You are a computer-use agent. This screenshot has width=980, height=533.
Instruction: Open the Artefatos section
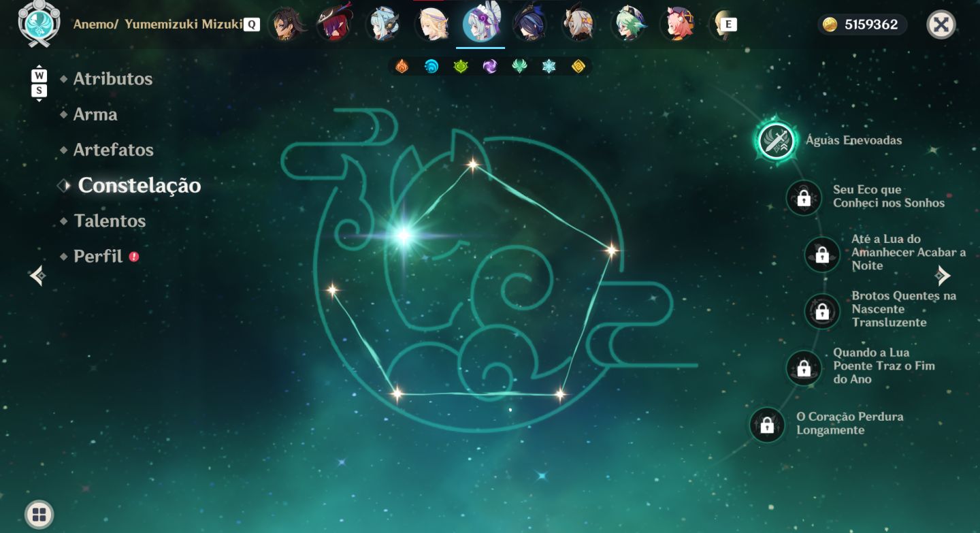click(114, 150)
